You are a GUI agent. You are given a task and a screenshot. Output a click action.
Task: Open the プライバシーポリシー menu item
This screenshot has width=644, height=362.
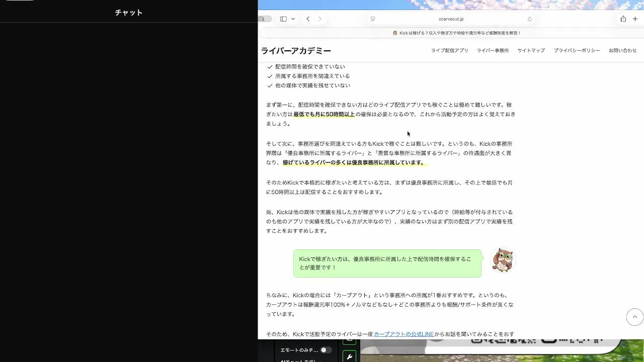577,51
